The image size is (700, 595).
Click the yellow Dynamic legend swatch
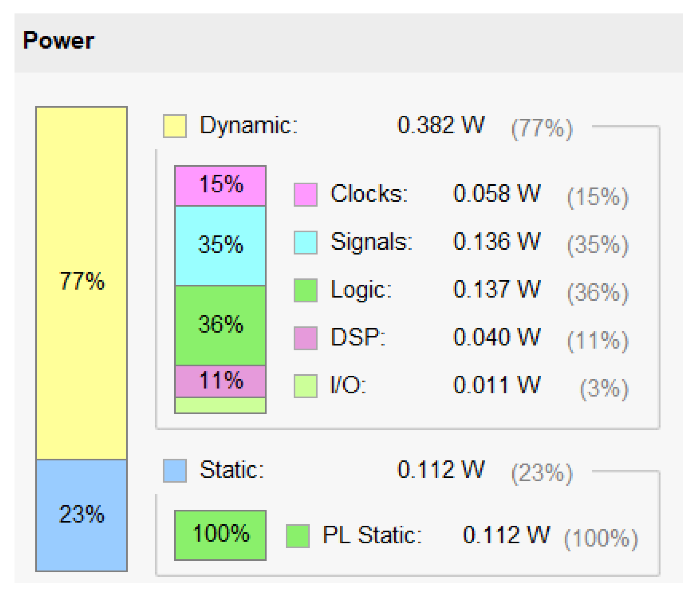[175, 126]
